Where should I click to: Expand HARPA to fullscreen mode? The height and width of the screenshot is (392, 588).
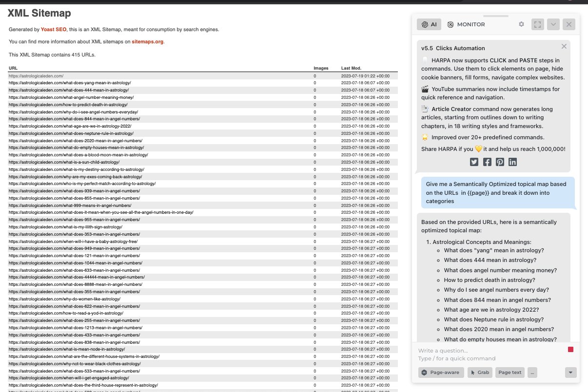point(537,24)
